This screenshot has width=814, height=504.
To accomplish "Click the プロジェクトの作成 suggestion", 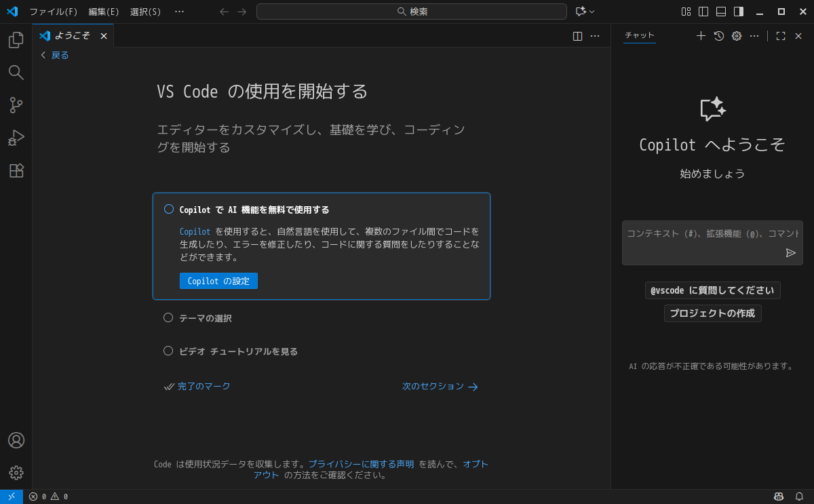I will pyautogui.click(x=713, y=313).
